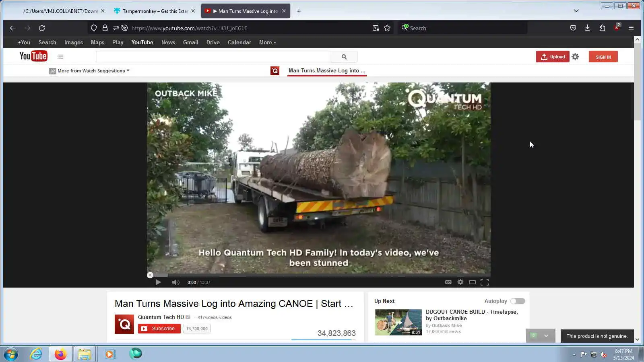This screenshot has width=644, height=362.
Task: Open Calendar in the Google bar
Action: pyautogui.click(x=239, y=43)
